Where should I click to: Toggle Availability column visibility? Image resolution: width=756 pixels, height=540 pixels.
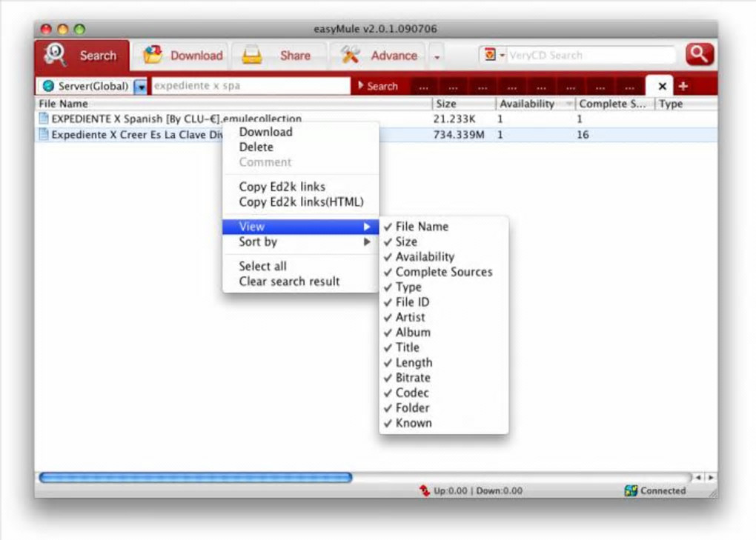pos(444,257)
